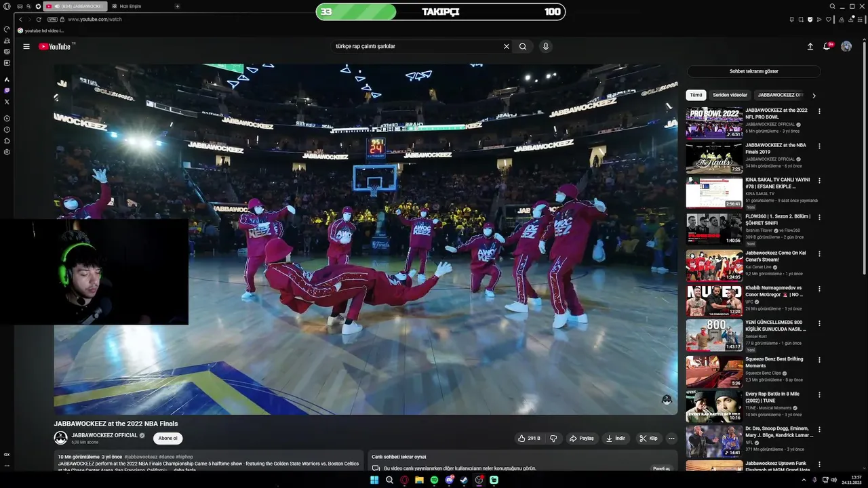Screen dimensions: 868x488
Task: Open Steam from the taskbar
Action: click(464, 480)
